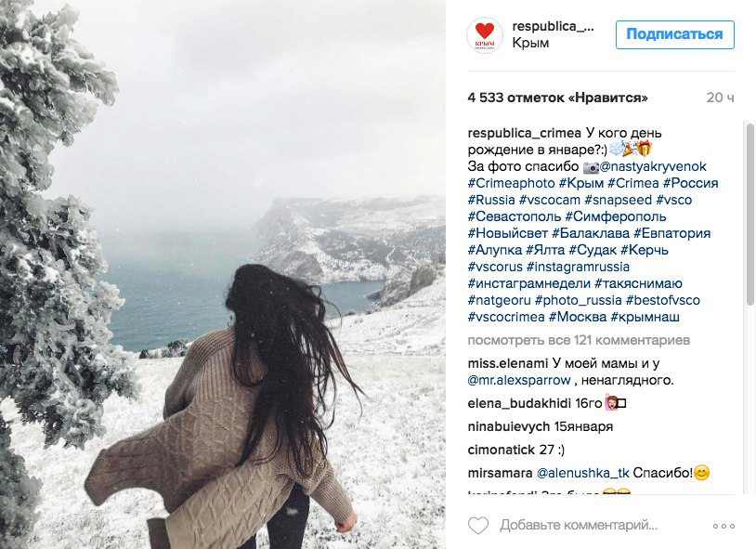Open the respublica_... username in header
Screen dimensions: 756x549
553,26
